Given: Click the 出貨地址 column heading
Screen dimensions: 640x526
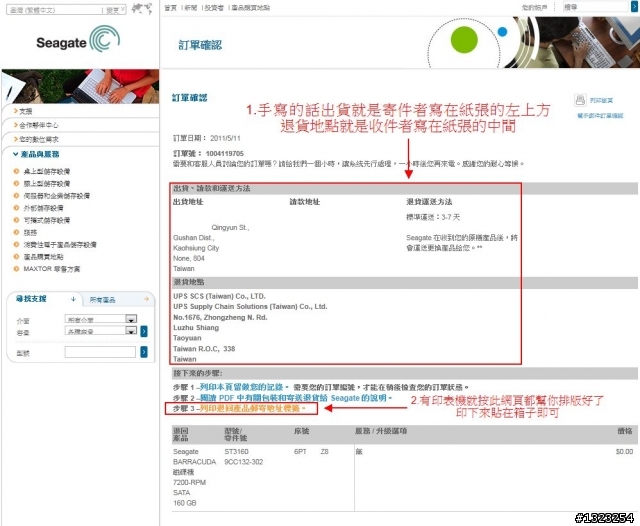Looking at the screenshot, I should (x=188, y=202).
